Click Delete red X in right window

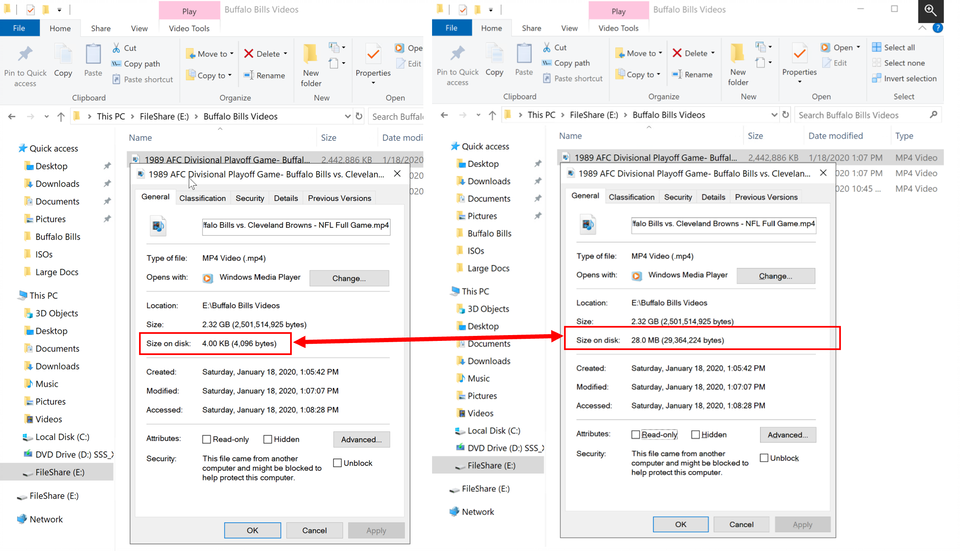coord(677,53)
